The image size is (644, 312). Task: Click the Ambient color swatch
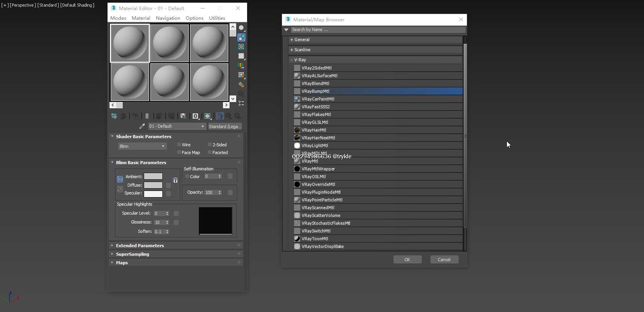(153, 177)
